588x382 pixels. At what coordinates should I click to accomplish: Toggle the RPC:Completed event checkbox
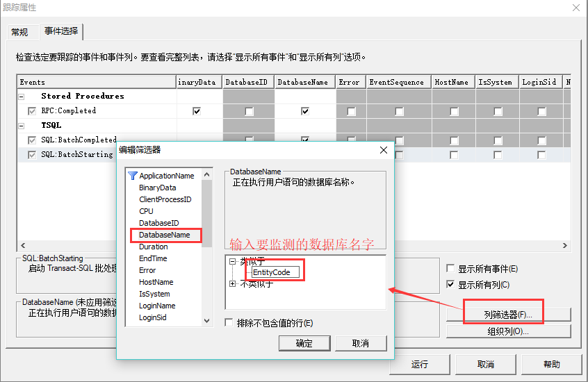32,111
